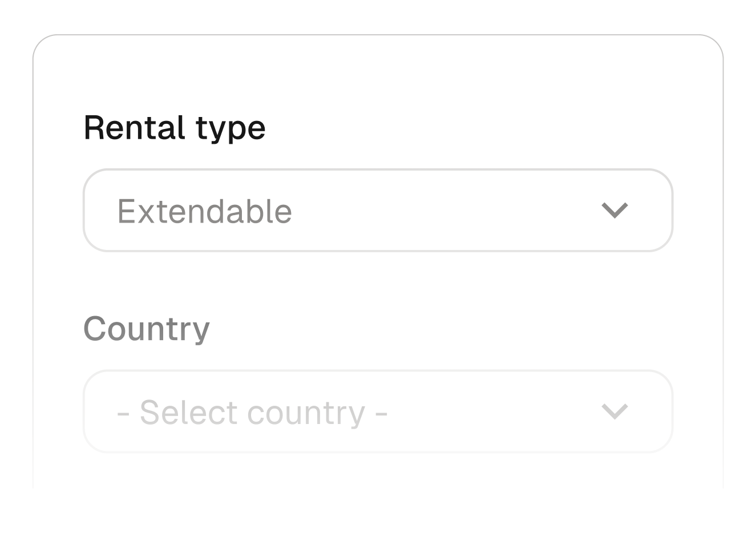Click the "Country" field label
Screen dimensions: 756x541
click(x=147, y=329)
